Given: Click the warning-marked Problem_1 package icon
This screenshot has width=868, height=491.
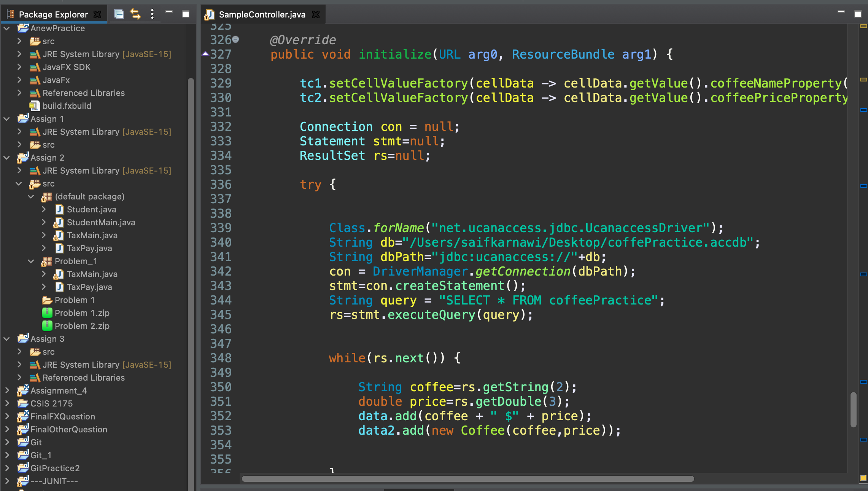Looking at the screenshot, I should [46, 261].
